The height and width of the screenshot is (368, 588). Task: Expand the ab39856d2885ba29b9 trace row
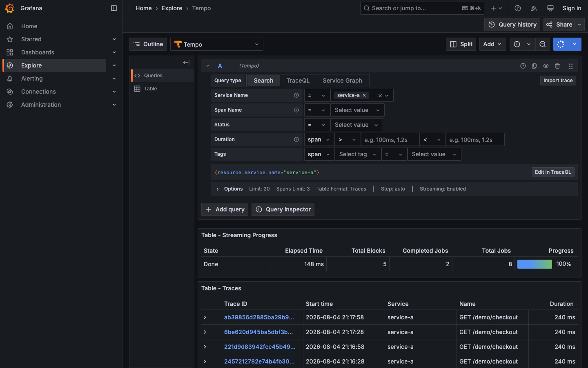(x=205, y=317)
